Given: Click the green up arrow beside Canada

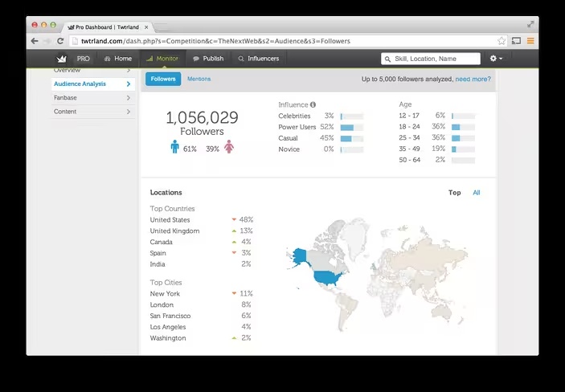Looking at the screenshot, I should point(234,242).
